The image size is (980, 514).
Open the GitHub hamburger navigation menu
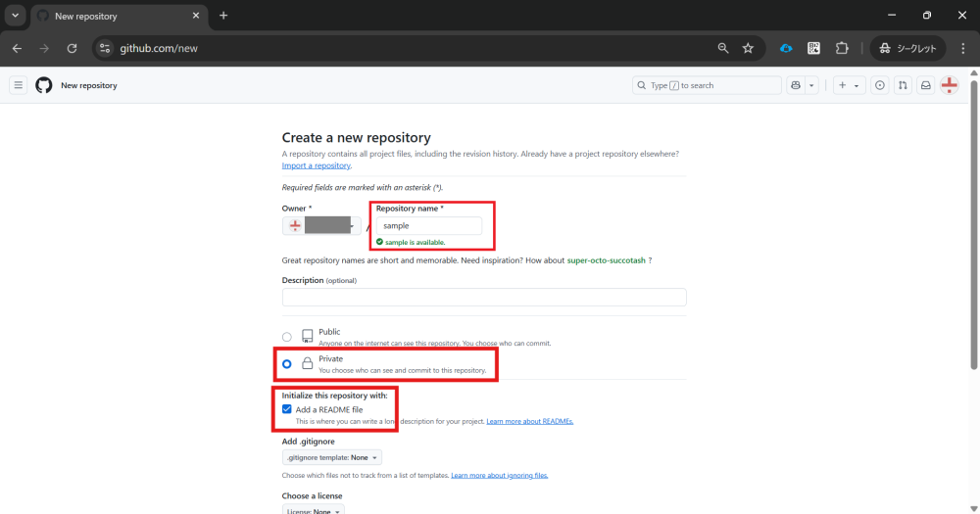[x=18, y=85]
